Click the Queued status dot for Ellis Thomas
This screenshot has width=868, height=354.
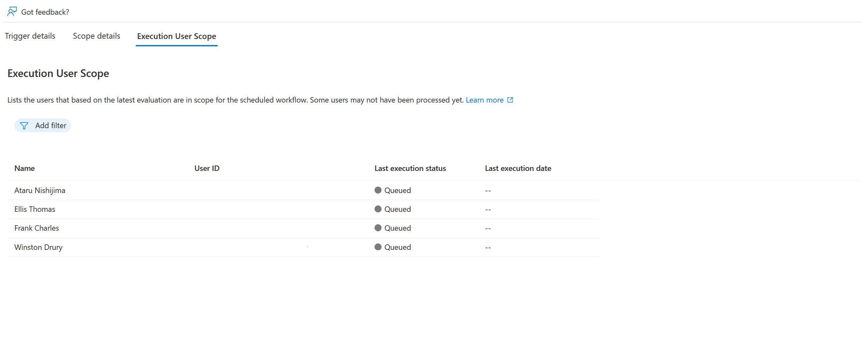pos(378,209)
